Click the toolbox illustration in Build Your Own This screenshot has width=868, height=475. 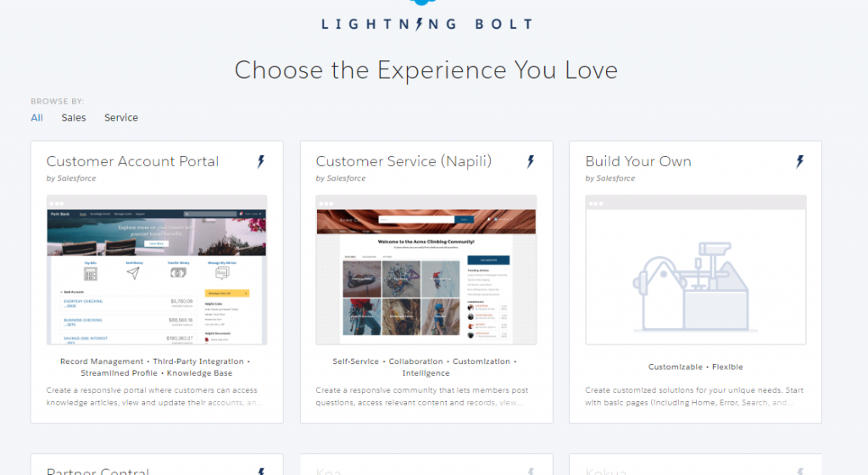coord(695,286)
